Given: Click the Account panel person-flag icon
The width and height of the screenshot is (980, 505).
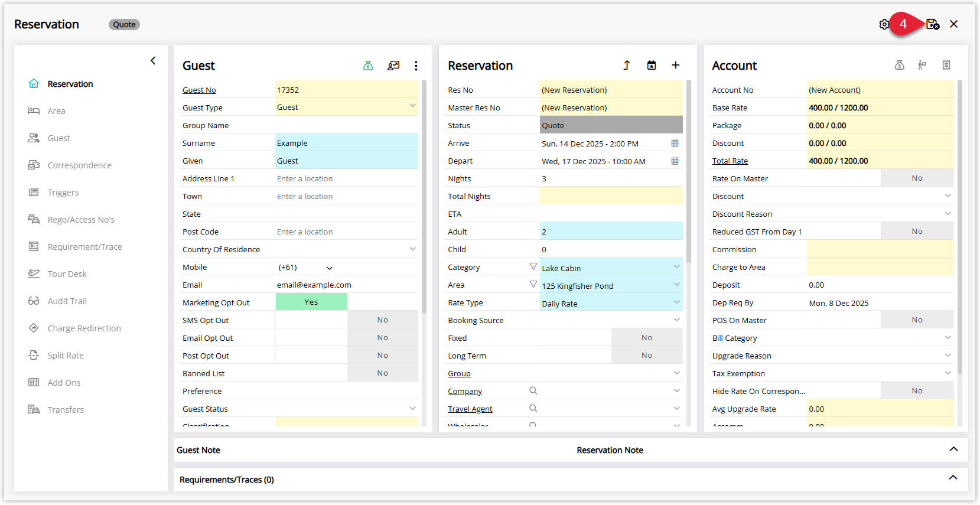Looking at the screenshot, I should point(922,65).
